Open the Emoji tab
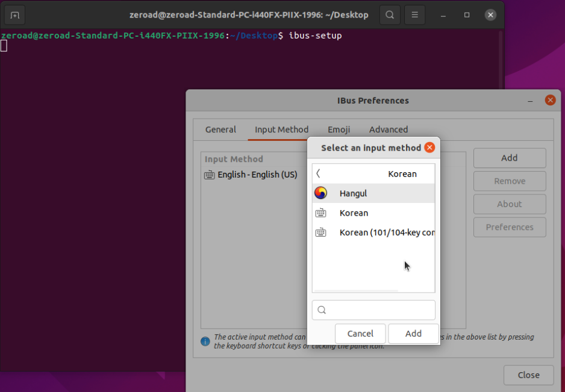 tap(339, 129)
